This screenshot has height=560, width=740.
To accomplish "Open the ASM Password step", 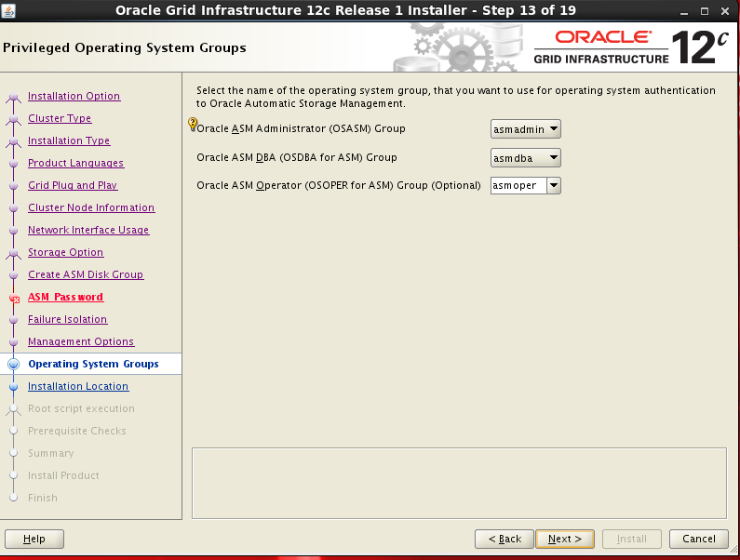I will point(65,298).
